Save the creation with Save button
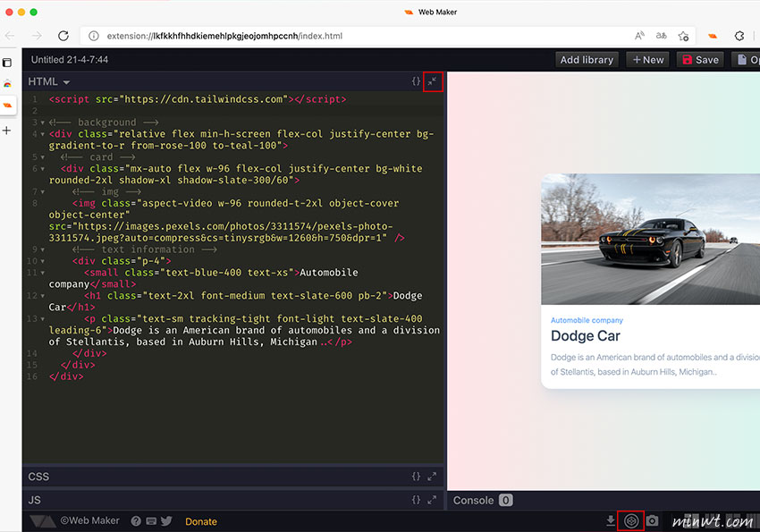 point(700,60)
